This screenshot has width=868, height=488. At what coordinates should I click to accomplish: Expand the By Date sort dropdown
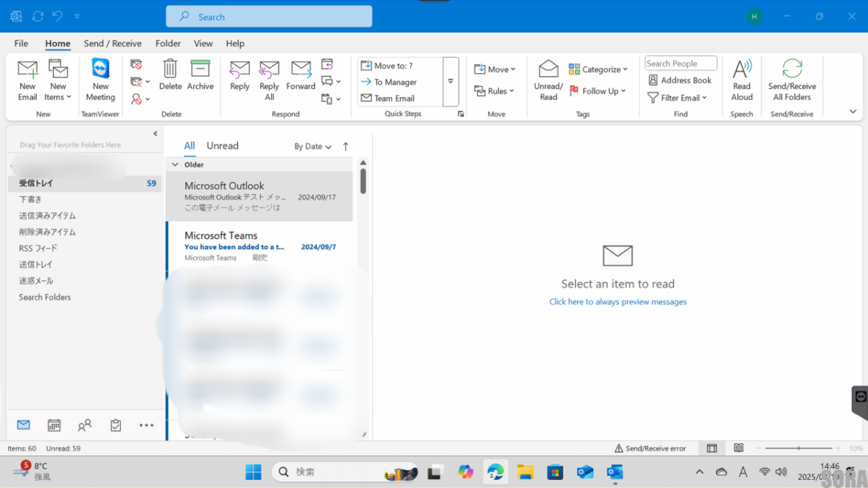[312, 146]
